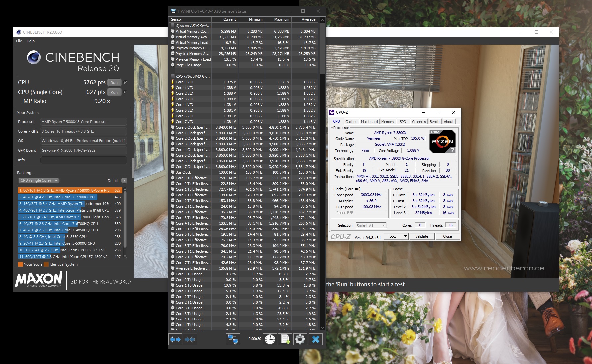Click the Info input field in Cinebench
The image size is (592, 364).
(84, 160)
